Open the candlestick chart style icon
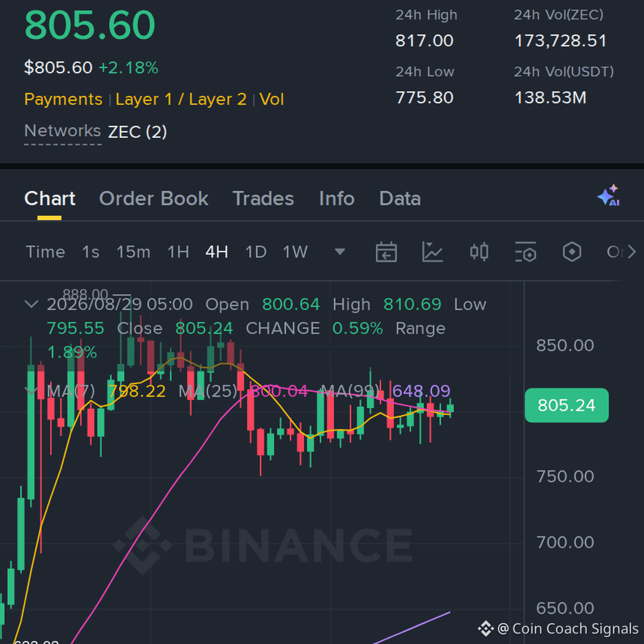Screen dimensions: 644x644 click(x=479, y=252)
